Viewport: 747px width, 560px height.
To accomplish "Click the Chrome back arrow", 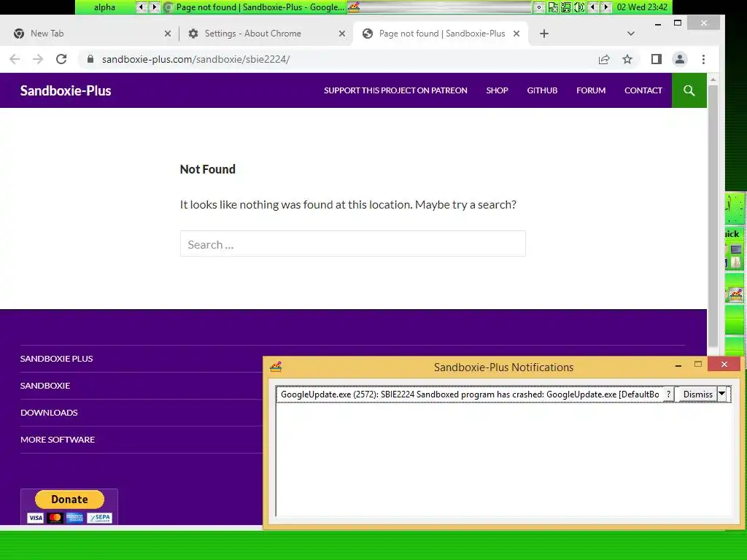I will click(x=15, y=59).
